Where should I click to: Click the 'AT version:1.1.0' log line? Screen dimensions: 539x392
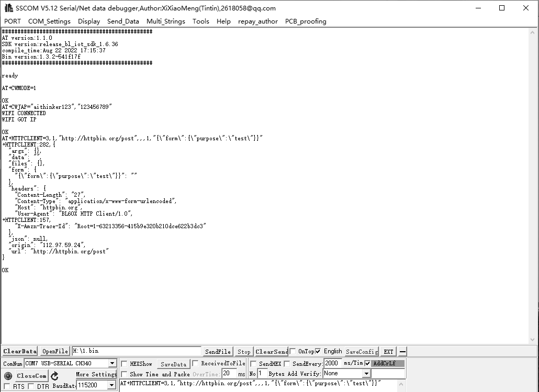point(27,38)
